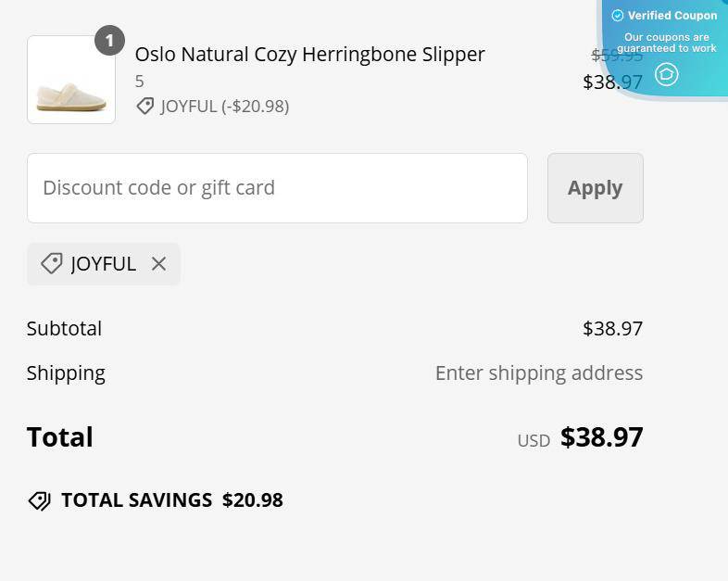Click the tag icon in the JOYFUL chip

51,264
